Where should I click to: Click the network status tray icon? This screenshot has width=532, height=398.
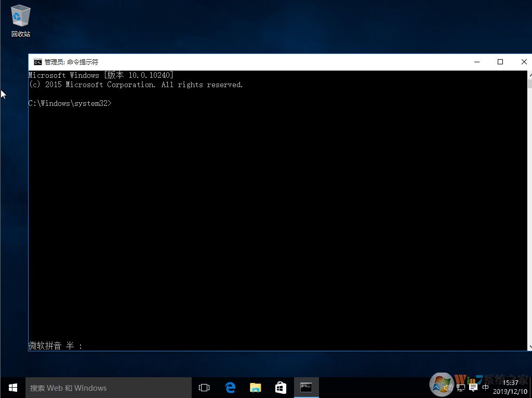461,387
